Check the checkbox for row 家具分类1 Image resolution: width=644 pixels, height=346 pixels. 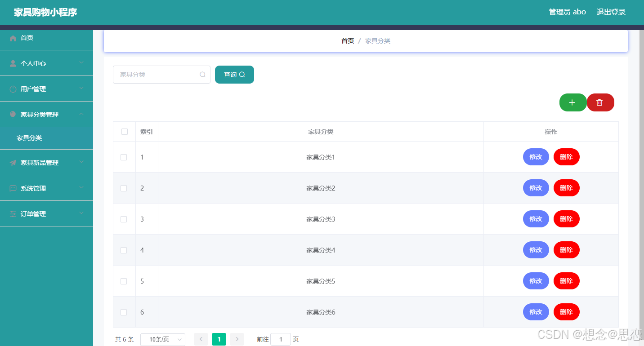124,157
